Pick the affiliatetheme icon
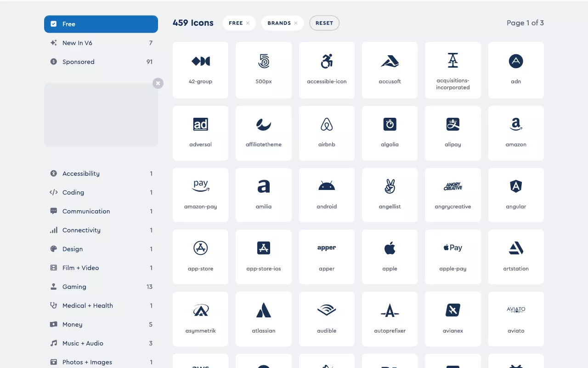Viewport: 588px width, 368px height. pos(264,133)
